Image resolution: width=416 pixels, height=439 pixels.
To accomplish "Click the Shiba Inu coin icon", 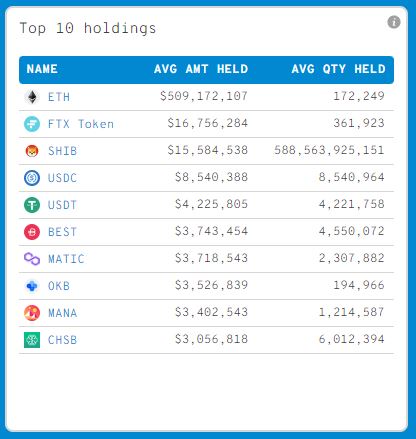I will click(32, 151).
